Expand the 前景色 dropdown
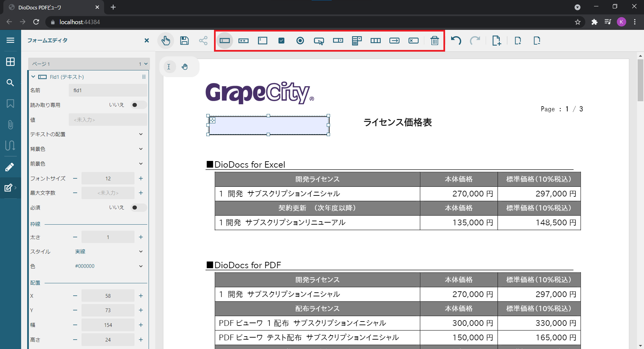The width and height of the screenshot is (644, 349). [x=141, y=164]
